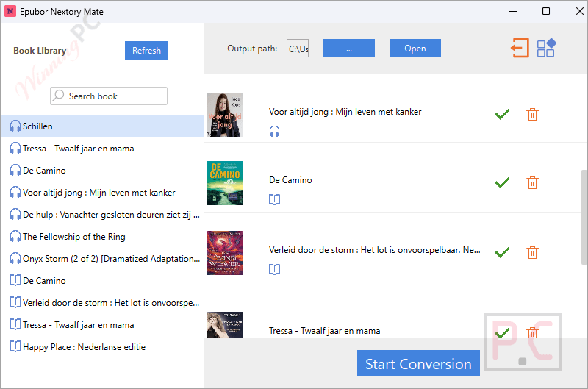Click the browse '...' output path button
The image size is (588, 389).
click(x=348, y=49)
